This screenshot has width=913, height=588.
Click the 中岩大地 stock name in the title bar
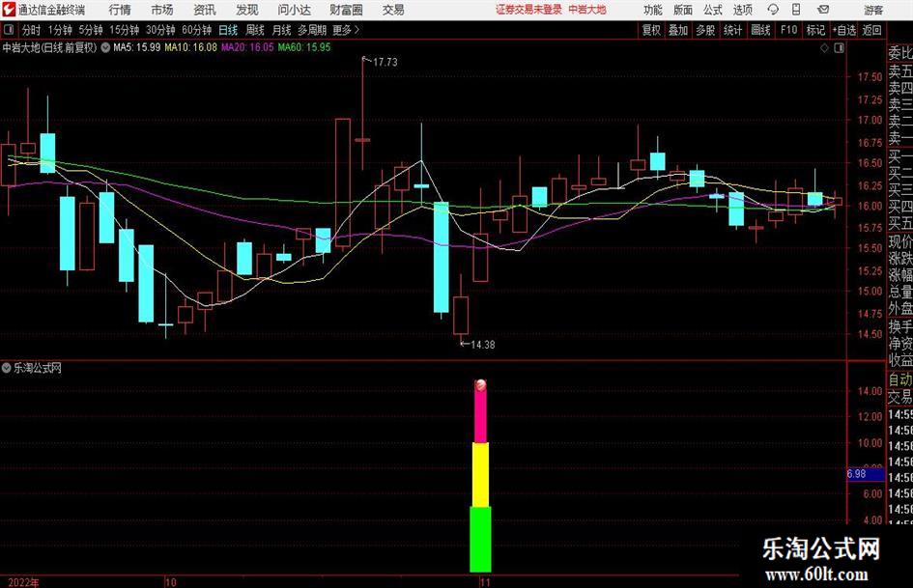587,10
